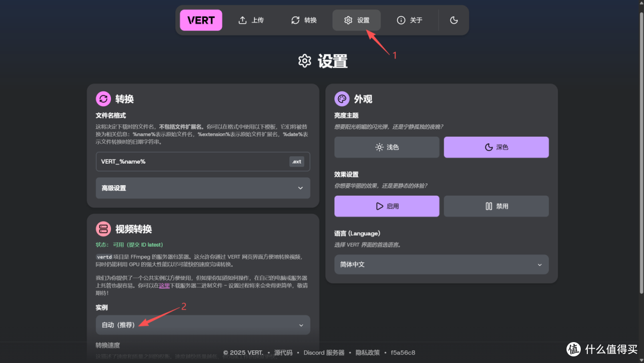
Task: Toggle dark mode with the moon icon
Action: pos(454,20)
